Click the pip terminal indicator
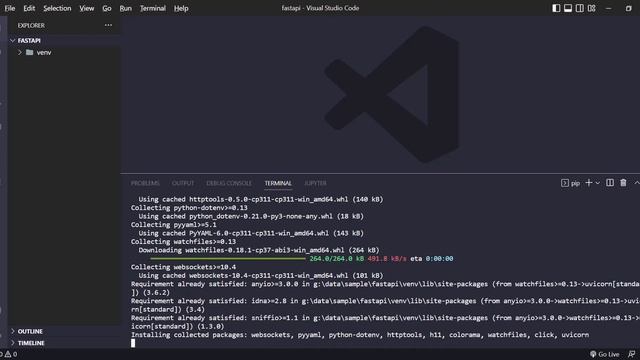Viewport: 640px width, 360px height. (x=570, y=183)
